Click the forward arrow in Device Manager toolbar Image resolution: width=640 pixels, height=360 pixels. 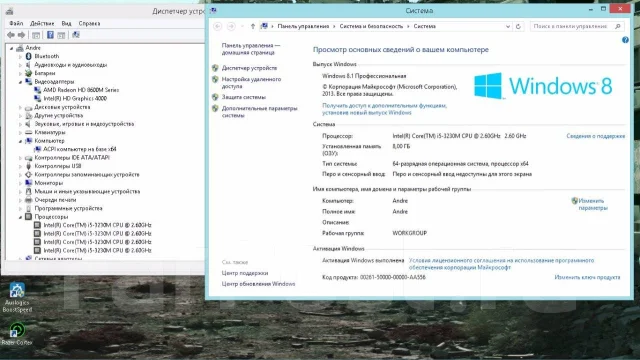point(21,35)
